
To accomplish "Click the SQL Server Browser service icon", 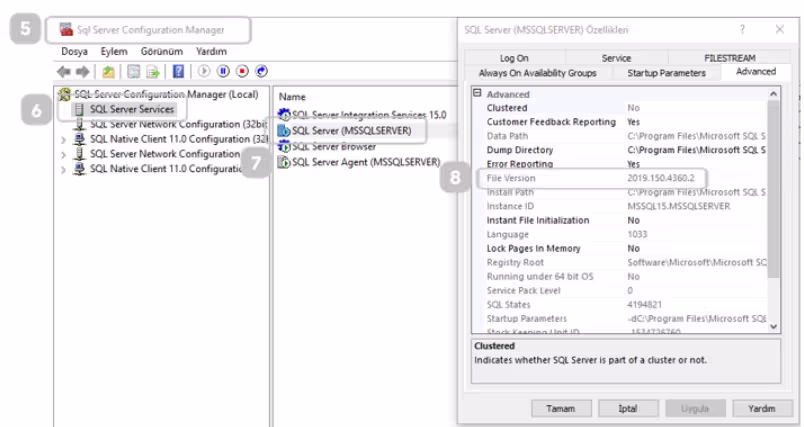I will point(284,147).
